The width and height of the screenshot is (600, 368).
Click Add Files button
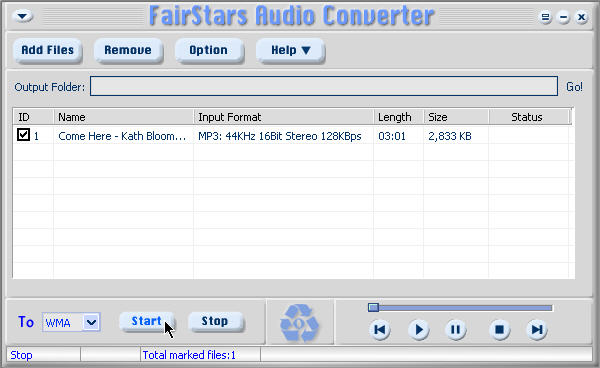point(47,50)
